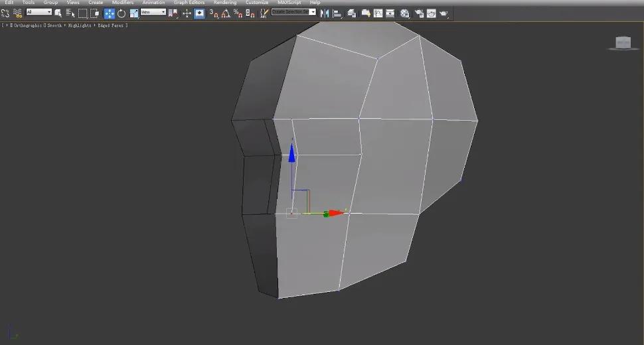Viewport: 644px width, 345px height.
Task: Click the Use Pivot Point Center icon
Action: [173, 13]
